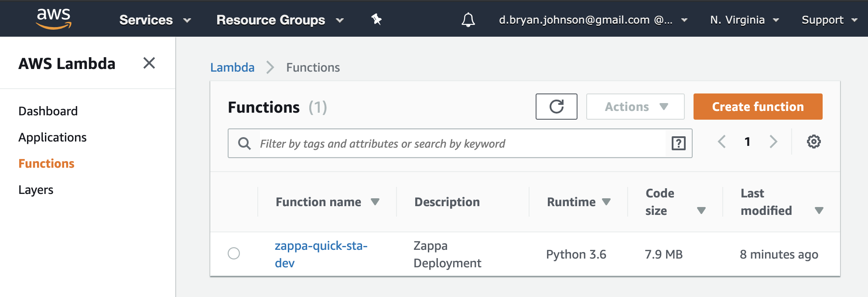Open the Actions dropdown
Image resolution: width=868 pixels, height=297 pixels.
coord(635,107)
